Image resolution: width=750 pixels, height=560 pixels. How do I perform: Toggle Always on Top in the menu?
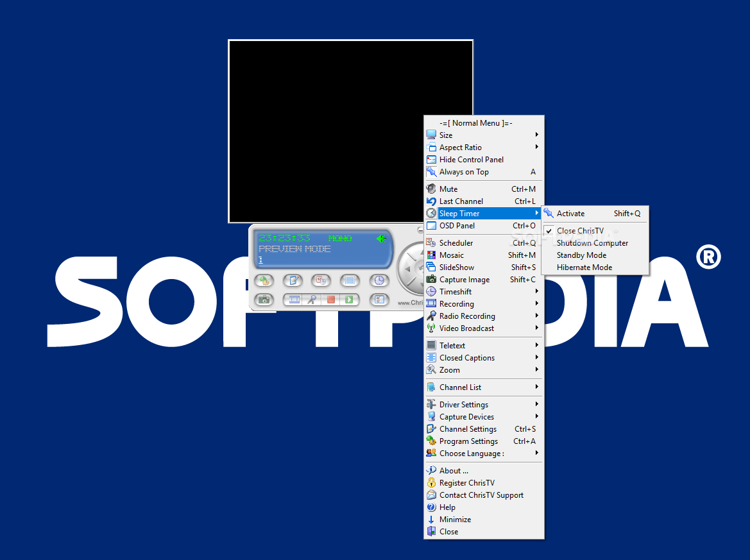coord(484,172)
